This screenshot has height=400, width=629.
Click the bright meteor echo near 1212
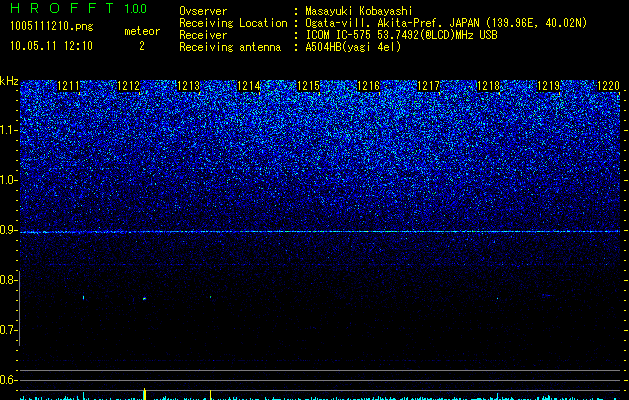pos(144,298)
